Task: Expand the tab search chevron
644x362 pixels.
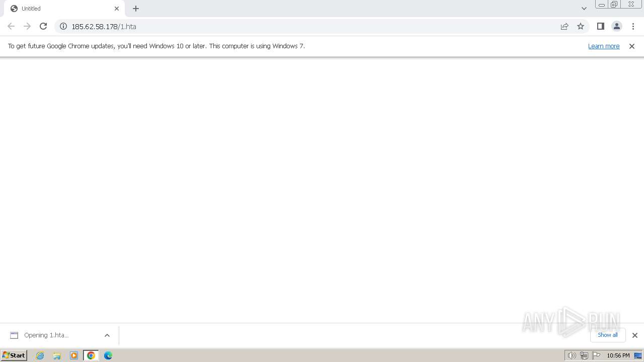Action: 584,9
